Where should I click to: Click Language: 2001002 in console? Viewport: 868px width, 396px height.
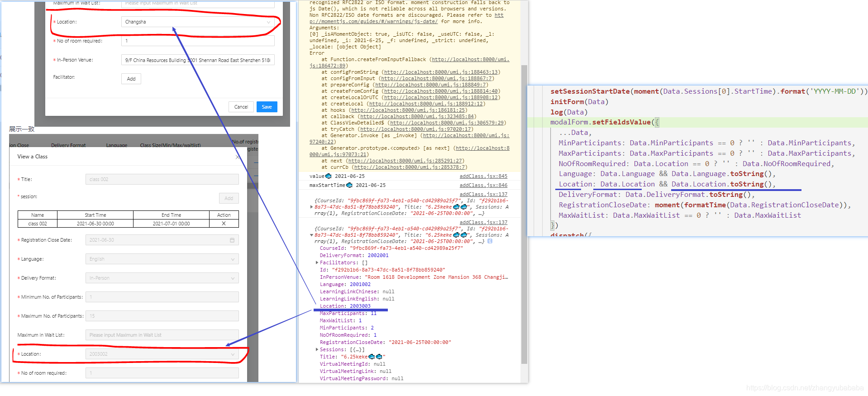345,284
